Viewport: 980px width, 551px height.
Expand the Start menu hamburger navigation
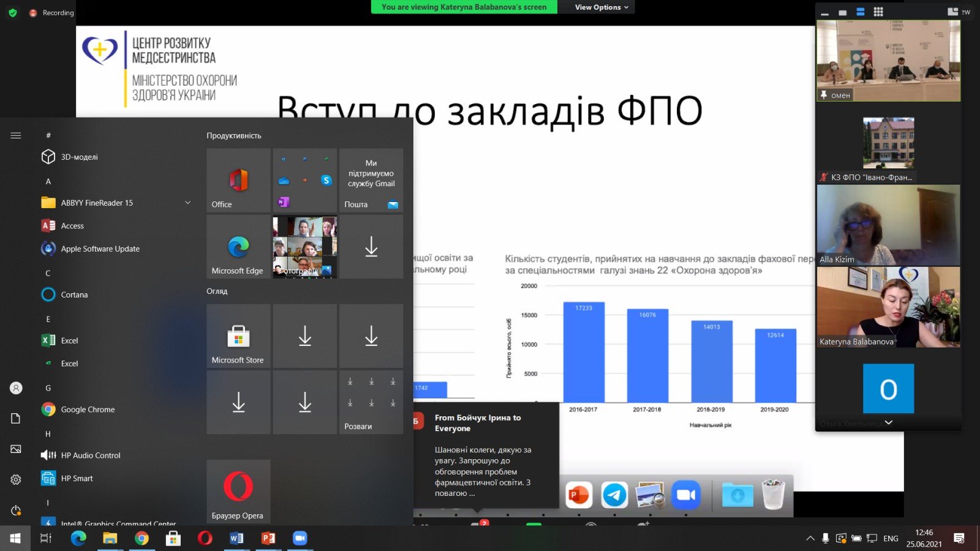coord(16,135)
